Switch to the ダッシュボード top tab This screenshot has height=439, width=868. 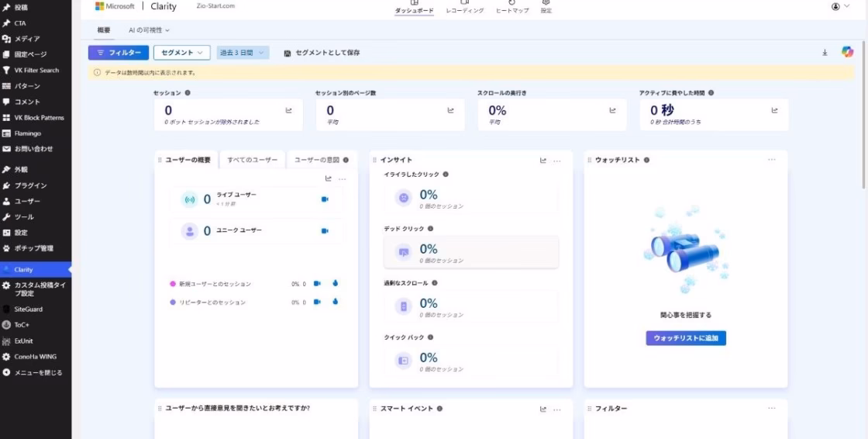pos(414,7)
